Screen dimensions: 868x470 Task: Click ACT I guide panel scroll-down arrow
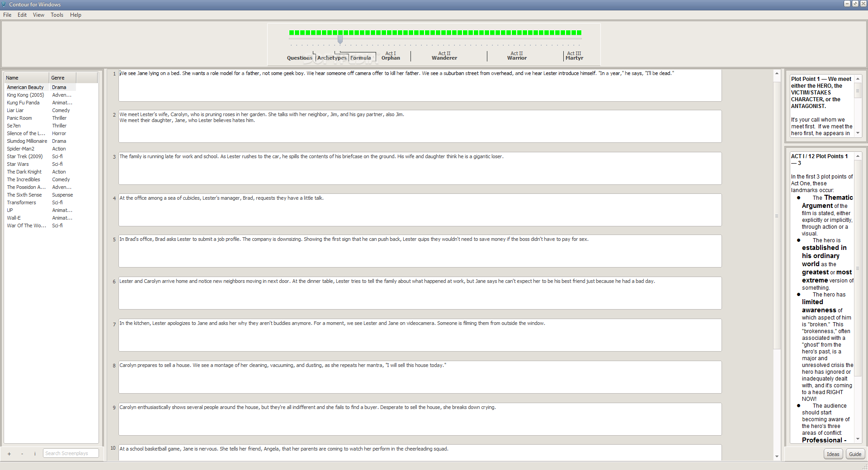858,439
